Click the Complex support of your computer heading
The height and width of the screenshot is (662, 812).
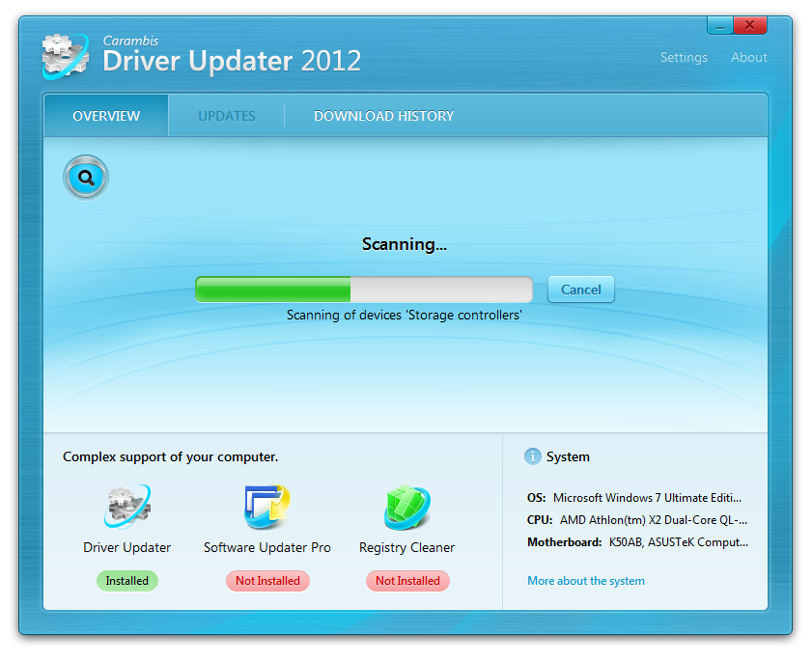tap(170, 456)
